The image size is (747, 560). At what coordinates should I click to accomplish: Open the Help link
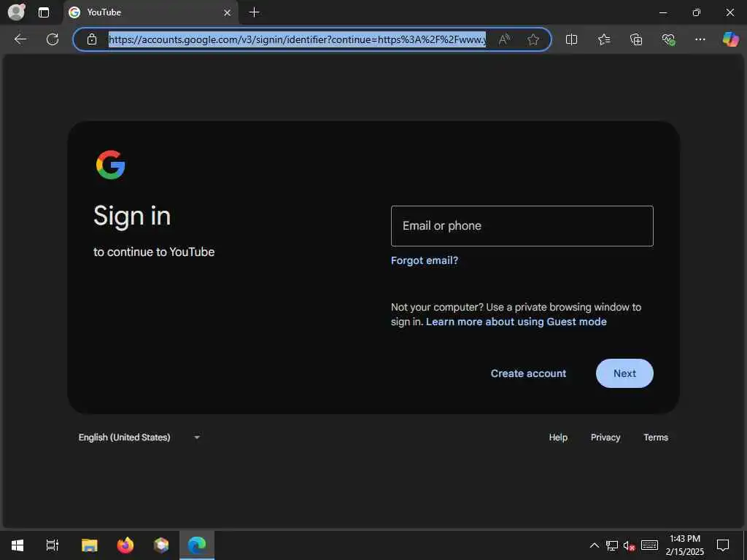click(558, 437)
